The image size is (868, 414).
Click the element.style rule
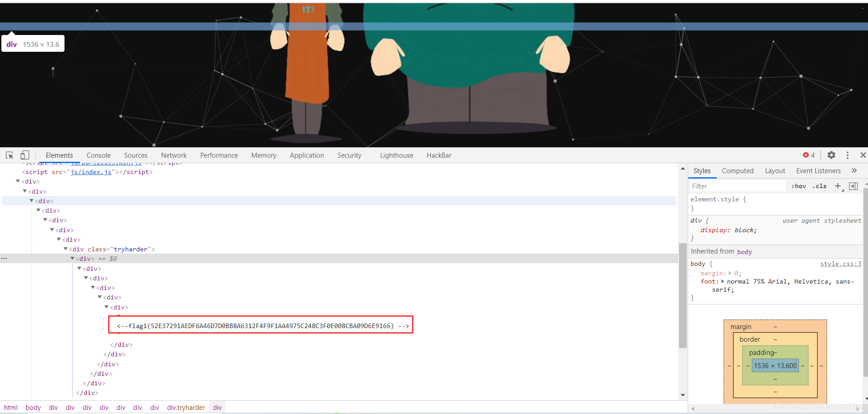coord(718,200)
